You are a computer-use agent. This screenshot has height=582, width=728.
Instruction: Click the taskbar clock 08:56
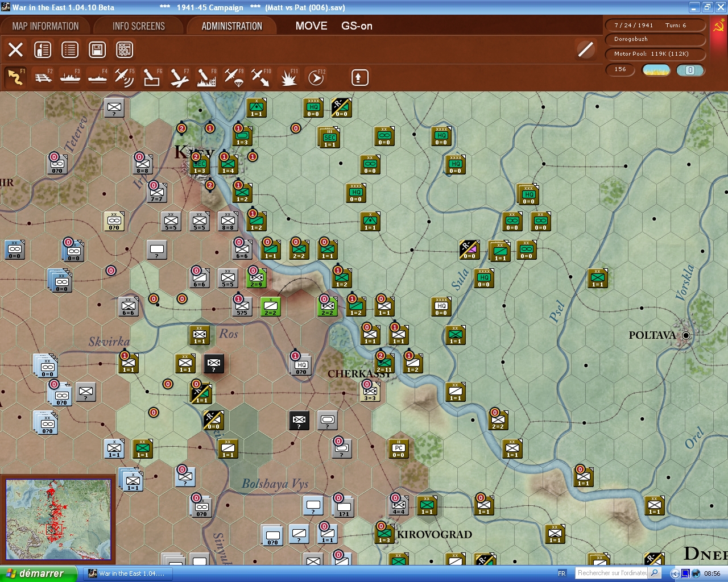click(712, 573)
